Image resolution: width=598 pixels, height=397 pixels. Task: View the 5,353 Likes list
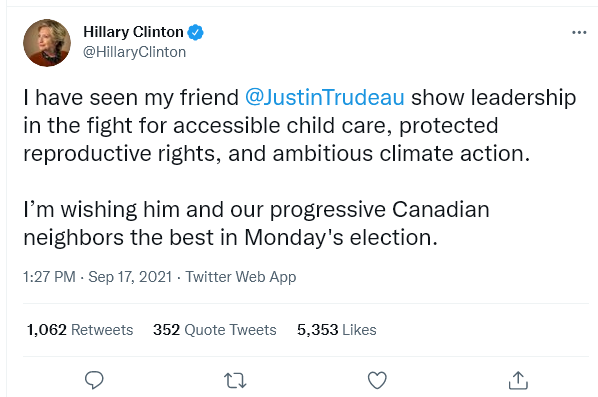(x=336, y=330)
